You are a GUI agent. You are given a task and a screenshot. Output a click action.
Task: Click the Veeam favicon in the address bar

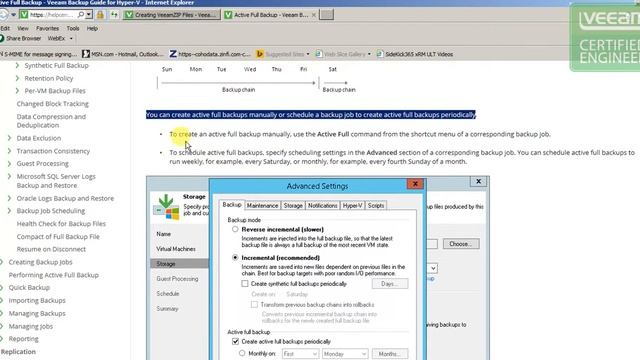pyautogui.click(x=24, y=15)
